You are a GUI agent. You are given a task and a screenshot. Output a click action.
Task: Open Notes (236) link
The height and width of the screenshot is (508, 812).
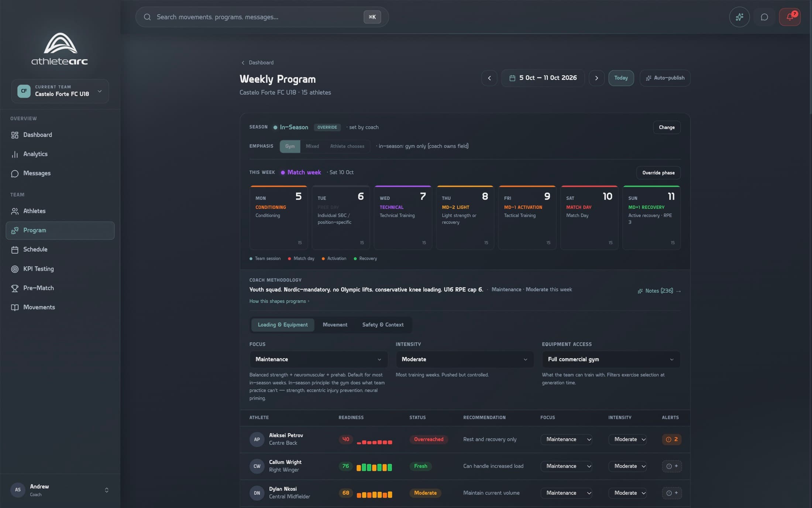pyautogui.click(x=659, y=291)
